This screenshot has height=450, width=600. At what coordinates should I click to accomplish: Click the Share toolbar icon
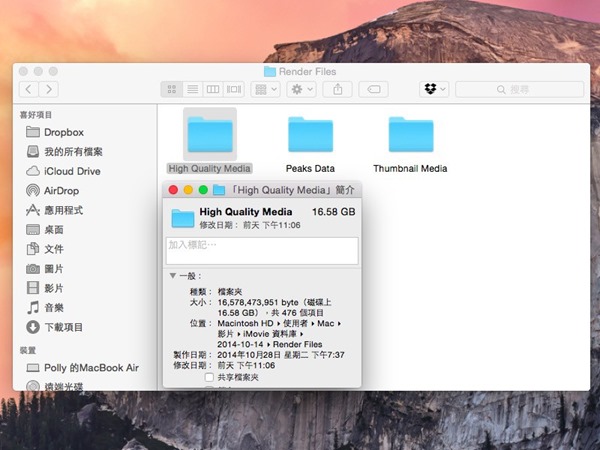[x=337, y=90]
